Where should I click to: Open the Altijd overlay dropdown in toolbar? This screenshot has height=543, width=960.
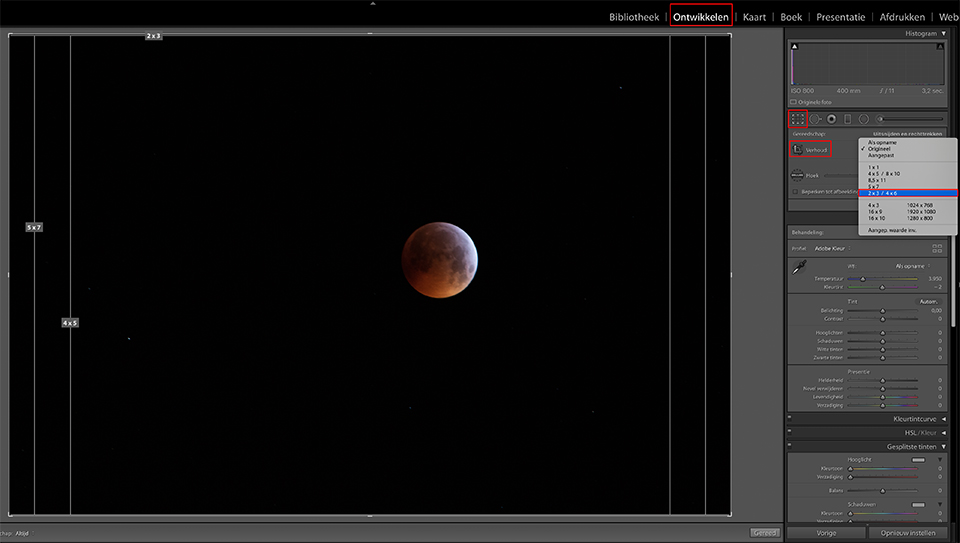24,533
